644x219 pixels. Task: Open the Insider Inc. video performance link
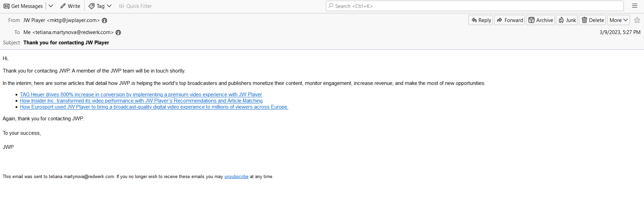[141, 101]
